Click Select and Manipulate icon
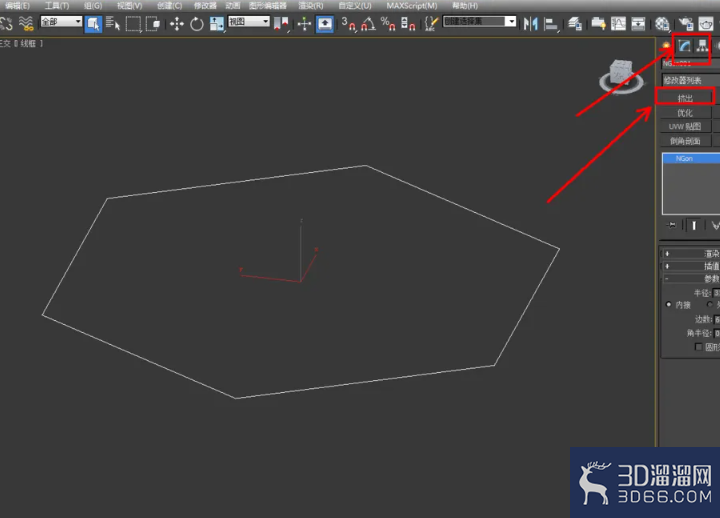Viewport: 720px width, 518px height. coord(304,24)
